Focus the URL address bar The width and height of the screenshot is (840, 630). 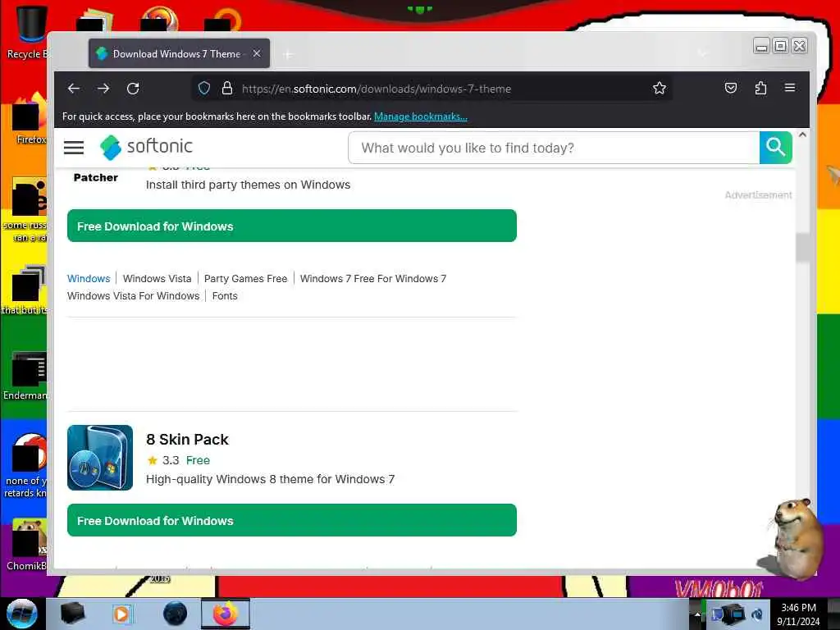click(x=431, y=89)
